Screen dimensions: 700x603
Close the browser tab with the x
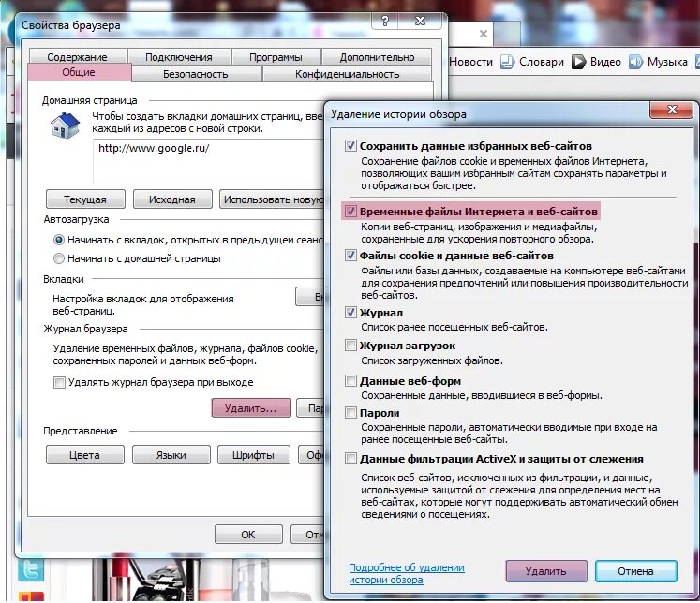tap(483, 34)
